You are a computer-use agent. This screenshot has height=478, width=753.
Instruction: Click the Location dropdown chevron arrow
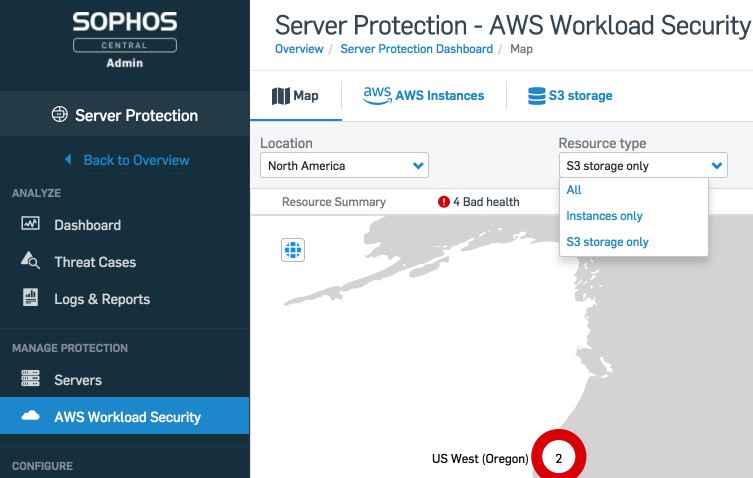pyautogui.click(x=418, y=166)
